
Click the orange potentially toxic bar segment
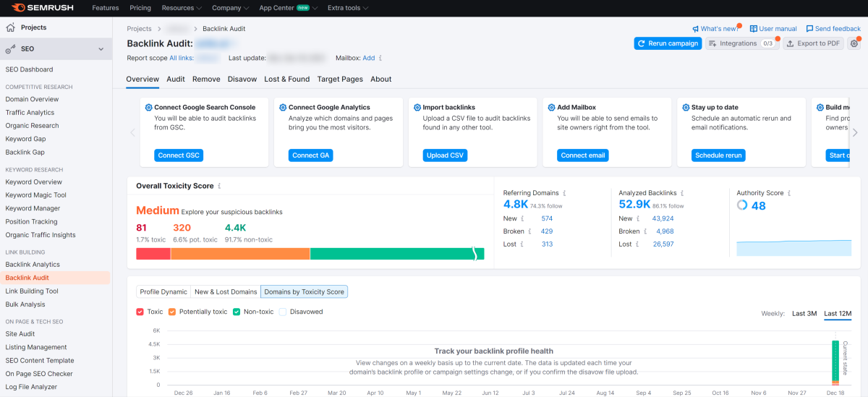click(240, 254)
